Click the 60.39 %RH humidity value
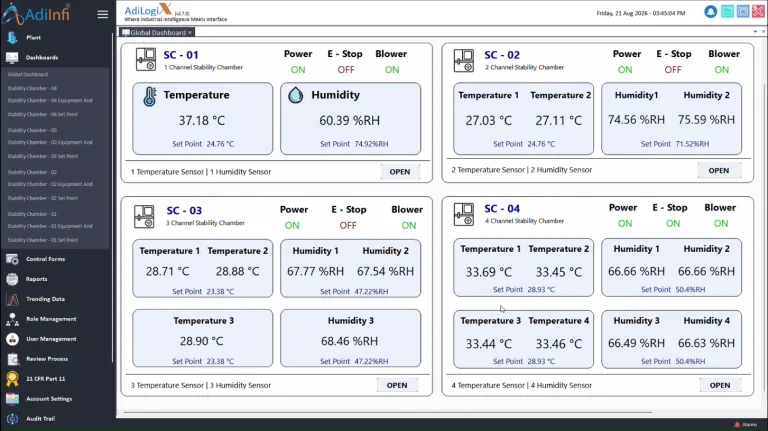 (349, 120)
